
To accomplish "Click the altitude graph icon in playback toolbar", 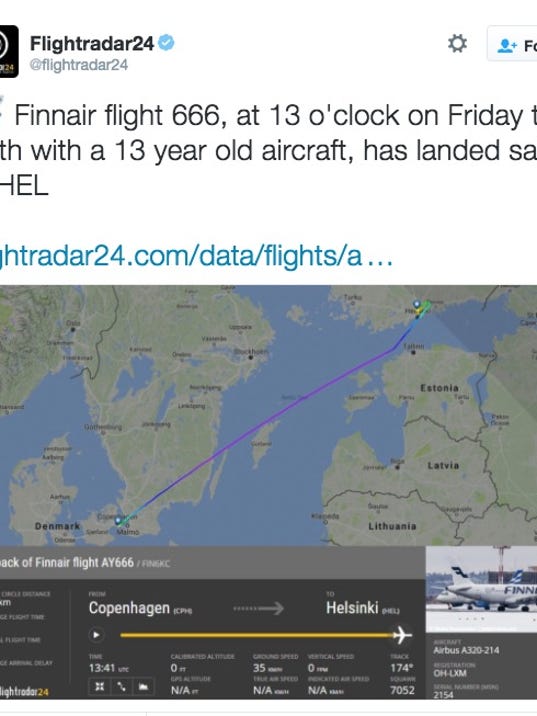I will [143, 687].
